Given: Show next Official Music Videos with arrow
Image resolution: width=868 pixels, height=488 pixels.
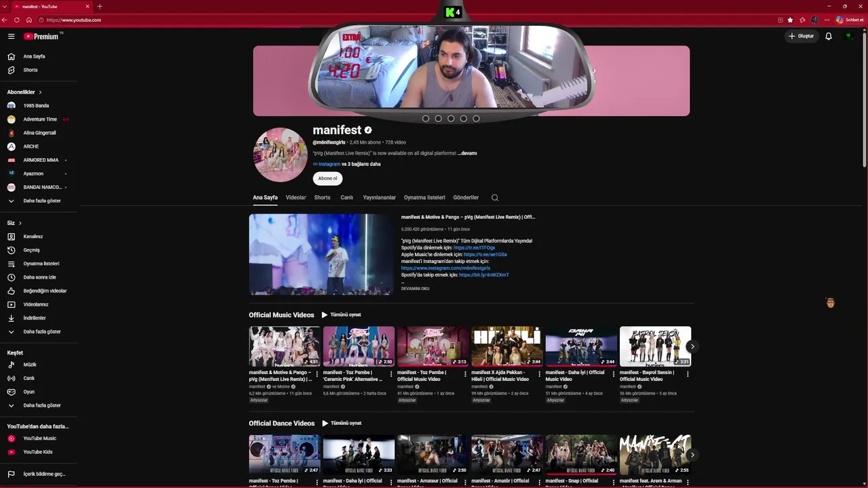Looking at the screenshot, I should (x=692, y=346).
